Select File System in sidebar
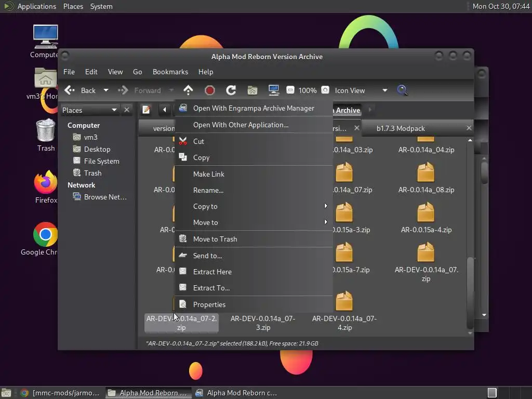The image size is (532, 399). click(101, 161)
